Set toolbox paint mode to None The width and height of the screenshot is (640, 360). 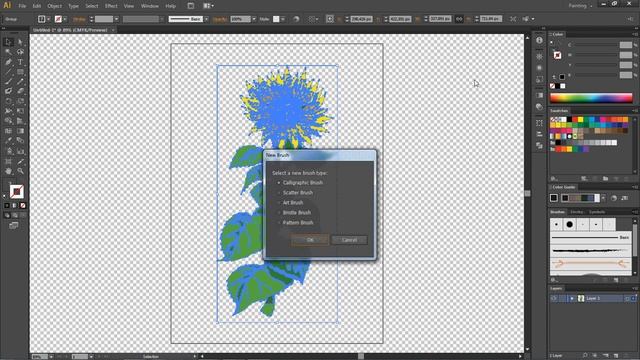[x=23, y=205]
